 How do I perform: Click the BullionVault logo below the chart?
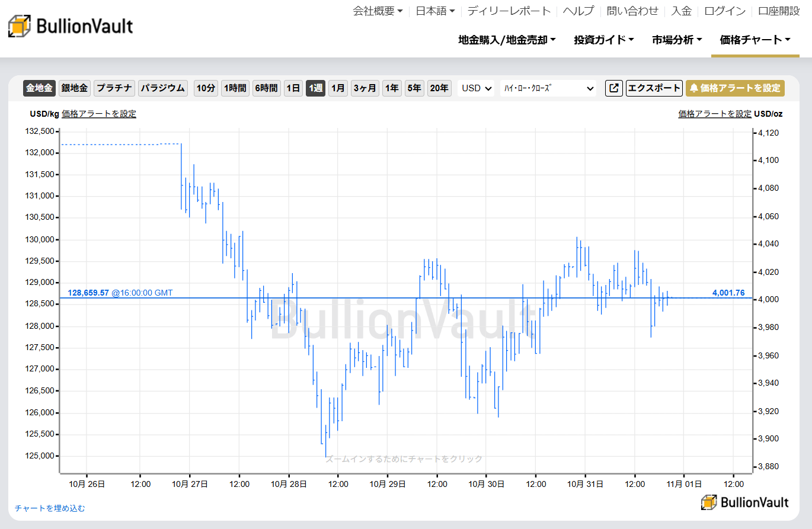click(x=744, y=501)
